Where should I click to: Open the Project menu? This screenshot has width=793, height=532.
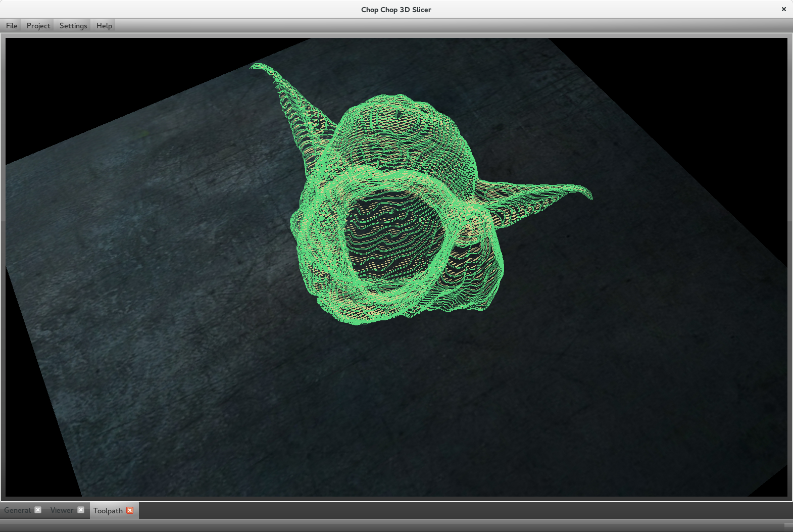(x=38, y=26)
